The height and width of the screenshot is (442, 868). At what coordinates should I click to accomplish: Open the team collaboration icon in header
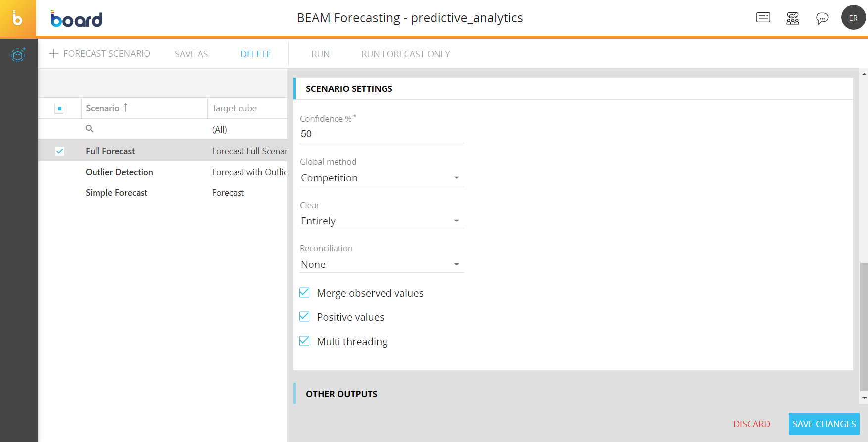pos(792,18)
